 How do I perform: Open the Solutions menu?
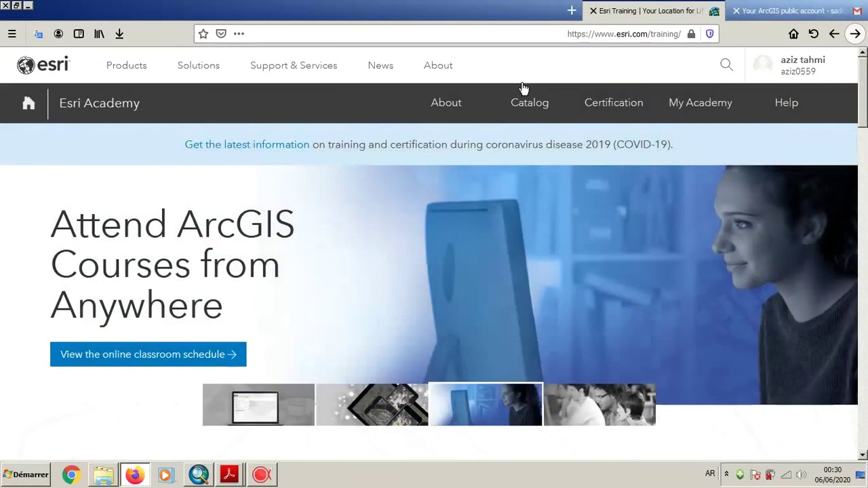[199, 66]
